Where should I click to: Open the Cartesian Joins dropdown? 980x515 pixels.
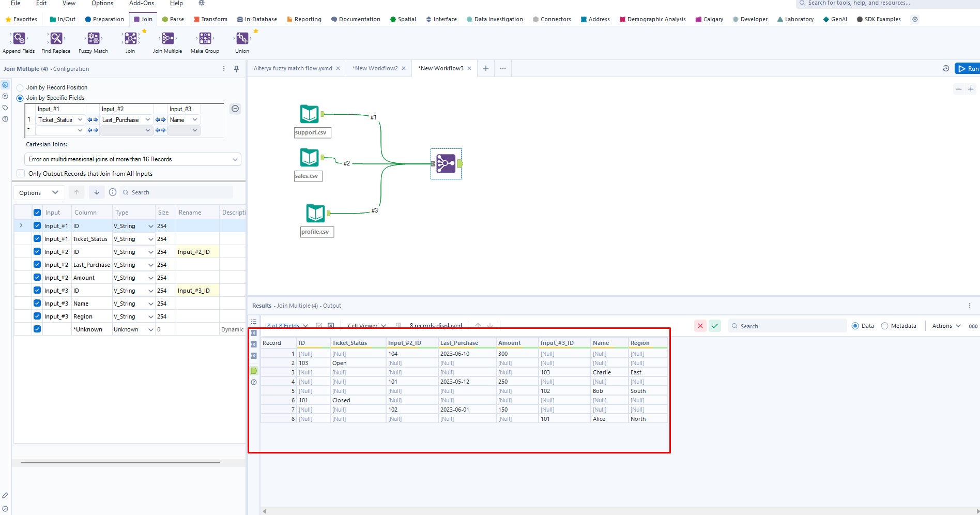132,159
